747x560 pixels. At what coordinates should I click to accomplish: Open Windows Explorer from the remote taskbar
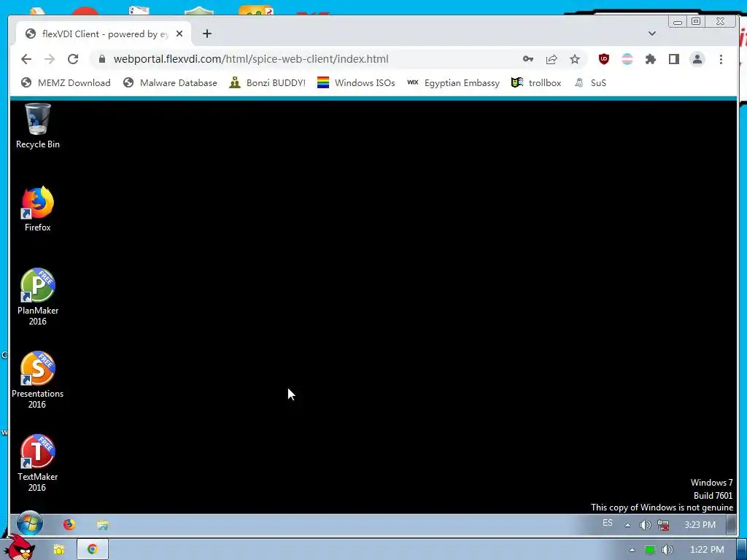tap(102, 525)
